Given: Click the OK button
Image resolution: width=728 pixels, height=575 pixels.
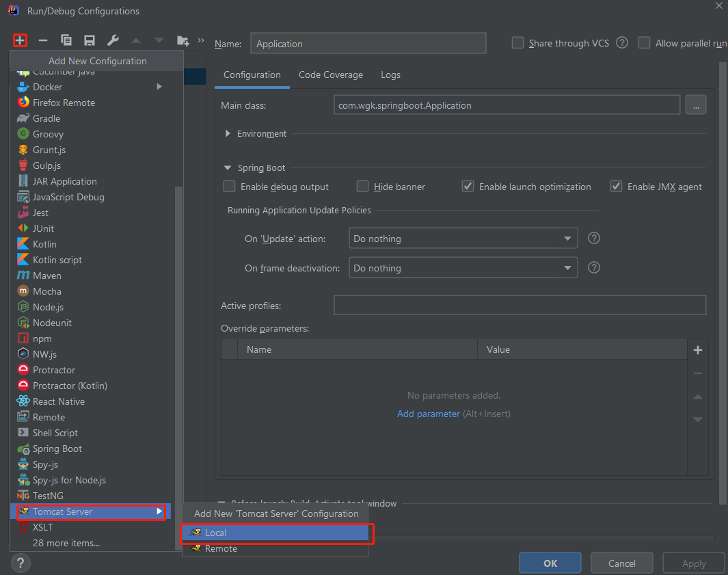Looking at the screenshot, I should (550, 563).
